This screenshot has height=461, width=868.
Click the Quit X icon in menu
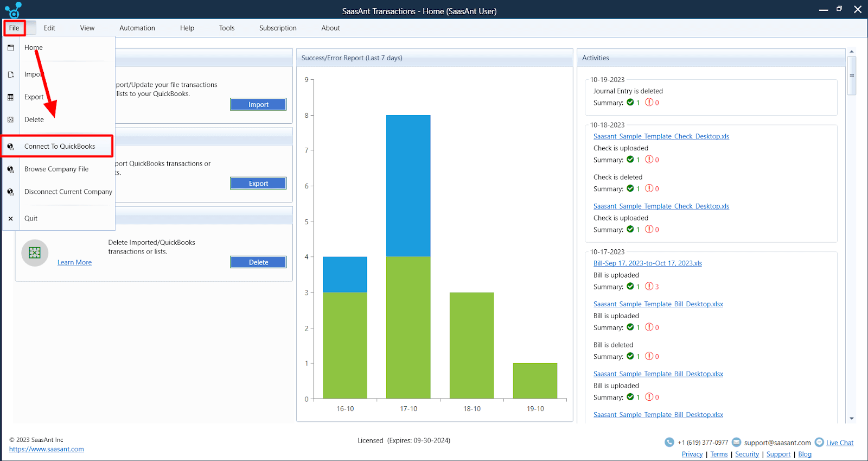10,219
